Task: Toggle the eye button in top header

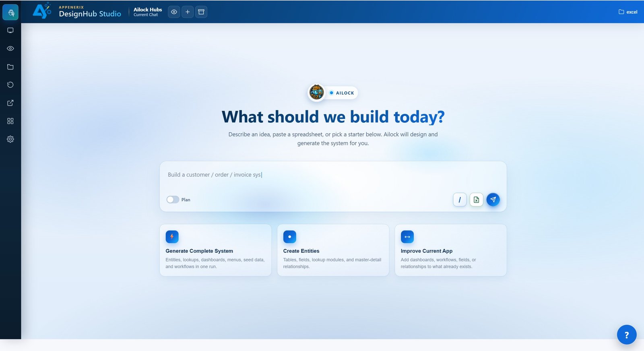Action: (174, 12)
